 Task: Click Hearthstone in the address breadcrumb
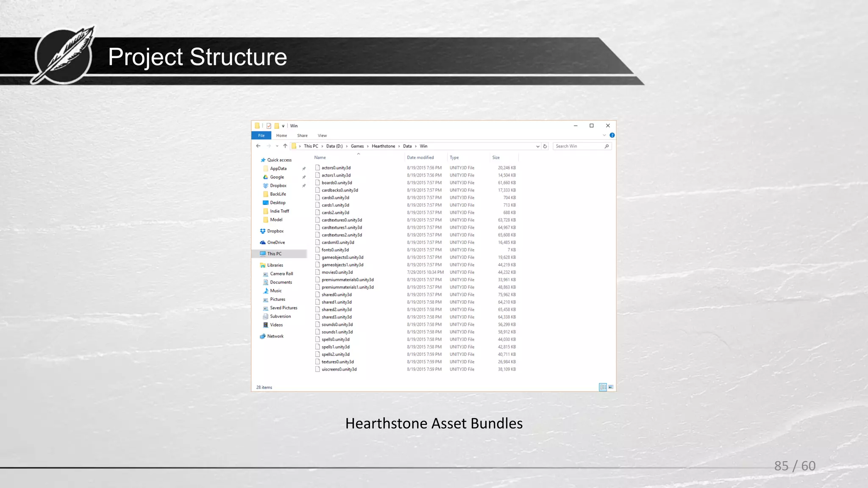pos(384,146)
